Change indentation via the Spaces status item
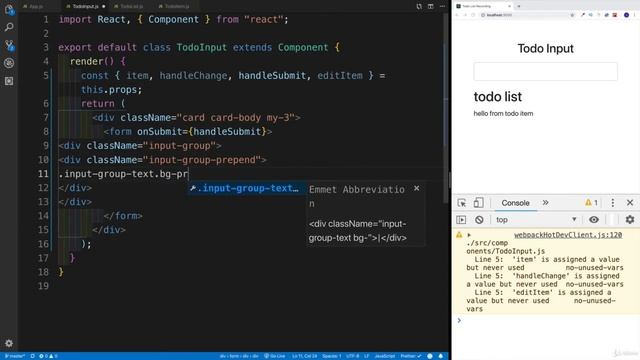640x360 pixels. pos(331,356)
